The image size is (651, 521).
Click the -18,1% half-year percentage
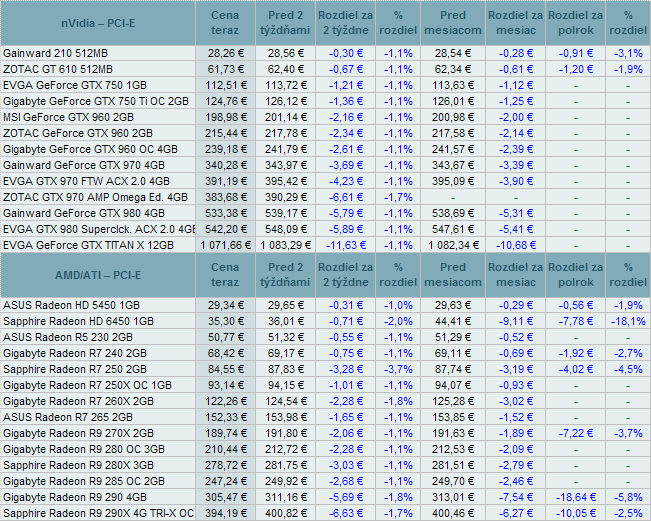click(628, 321)
